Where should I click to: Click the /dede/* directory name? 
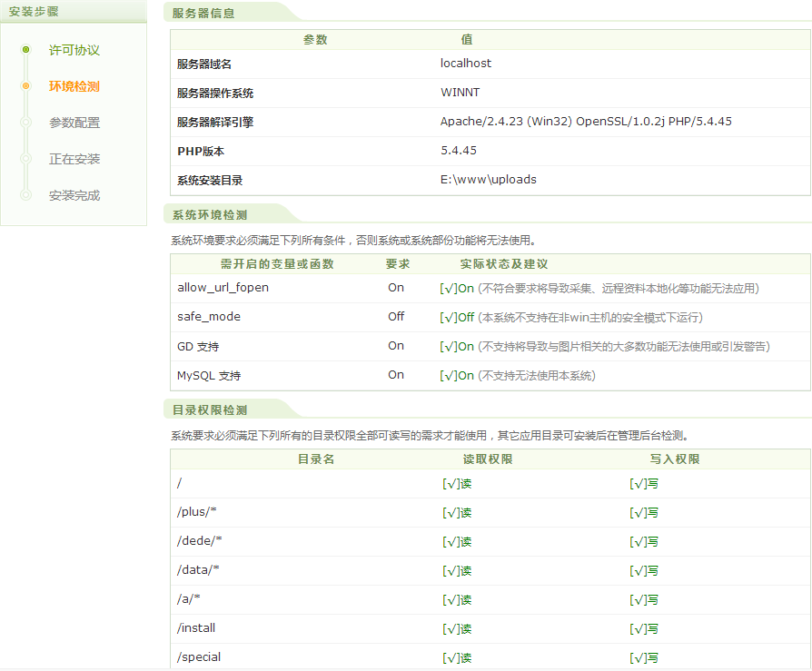[x=200, y=541]
